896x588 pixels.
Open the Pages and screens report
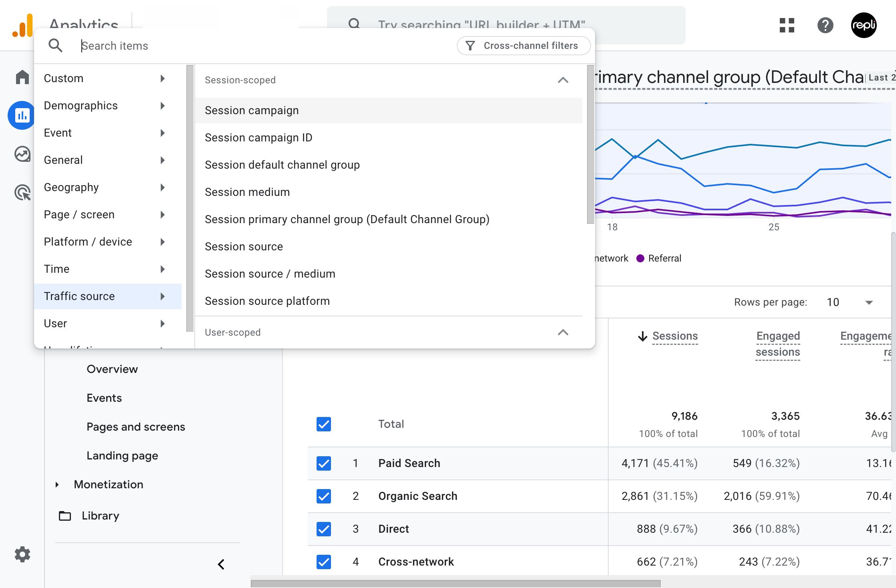(136, 427)
